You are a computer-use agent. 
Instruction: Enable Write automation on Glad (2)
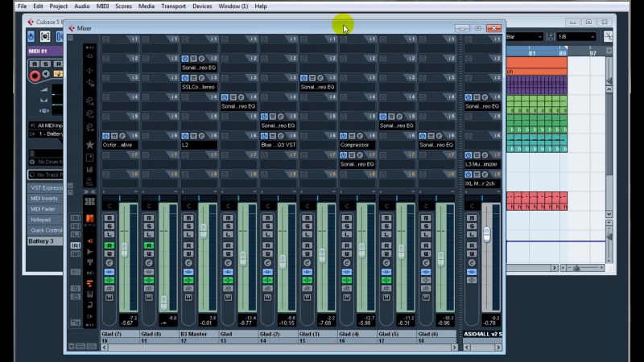(267, 253)
